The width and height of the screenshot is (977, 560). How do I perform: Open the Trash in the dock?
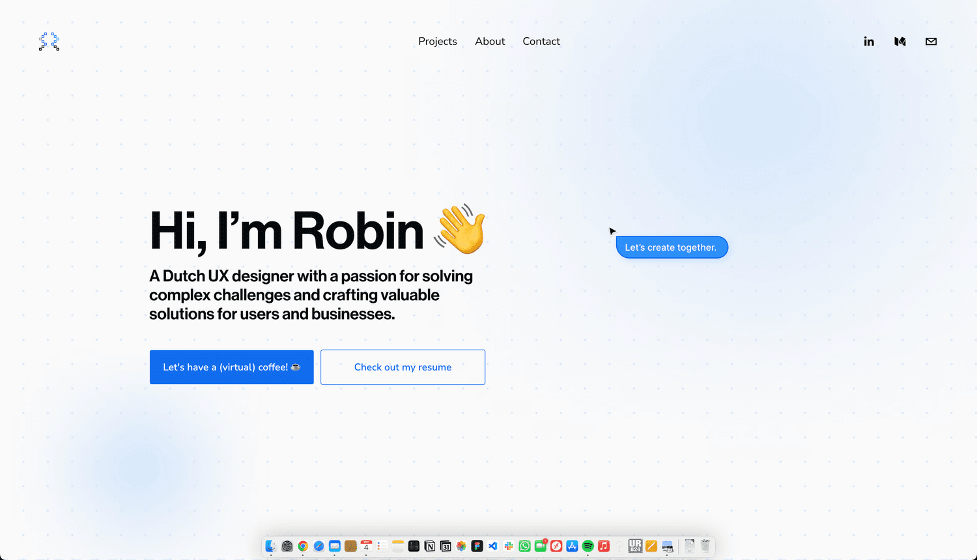[x=705, y=546]
